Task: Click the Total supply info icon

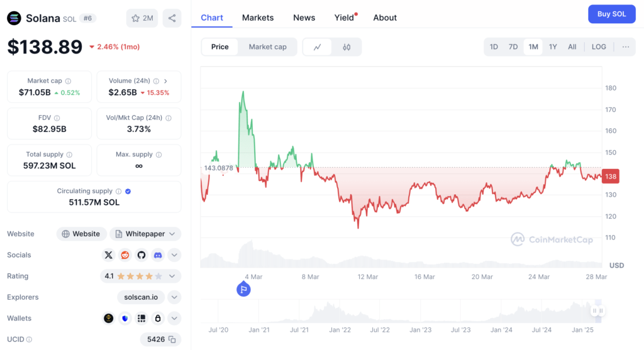Action: (69, 155)
